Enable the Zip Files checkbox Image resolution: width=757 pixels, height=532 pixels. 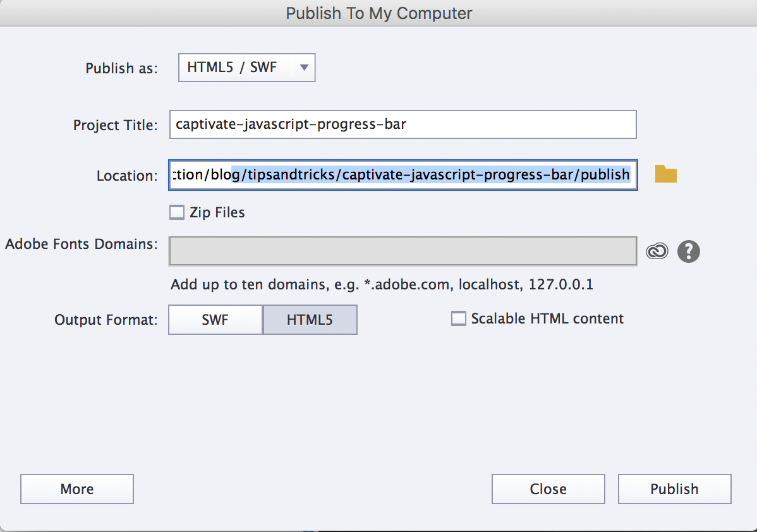pyautogui.click(x=177, y=212)
